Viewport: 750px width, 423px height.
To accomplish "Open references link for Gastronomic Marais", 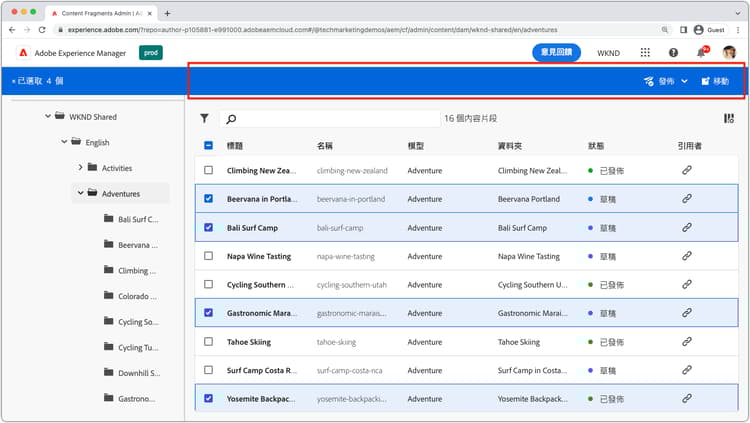I will (686, 313).
